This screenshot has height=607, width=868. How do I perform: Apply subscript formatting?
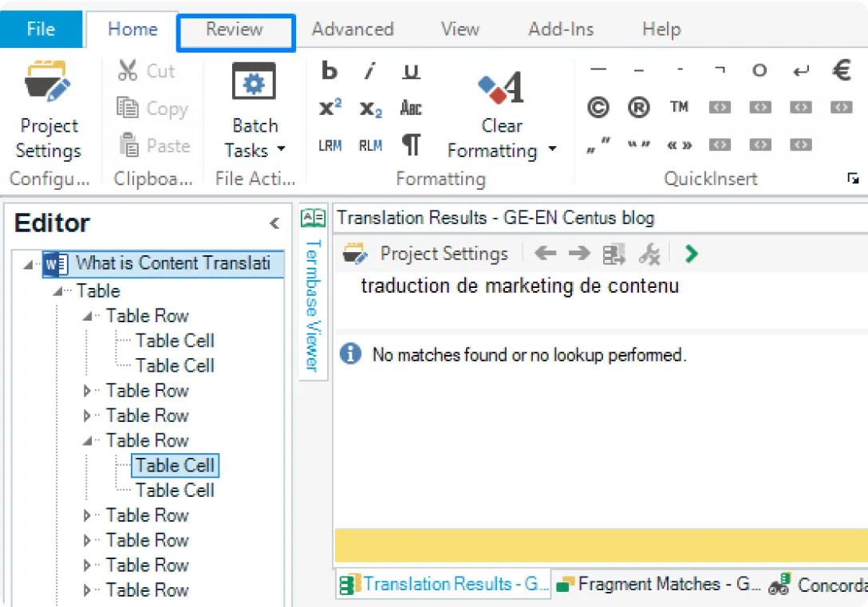370,108
